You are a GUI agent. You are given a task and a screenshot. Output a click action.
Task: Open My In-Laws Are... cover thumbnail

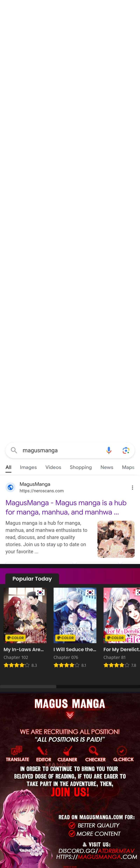pyautogui.click(x=25, y=616)
